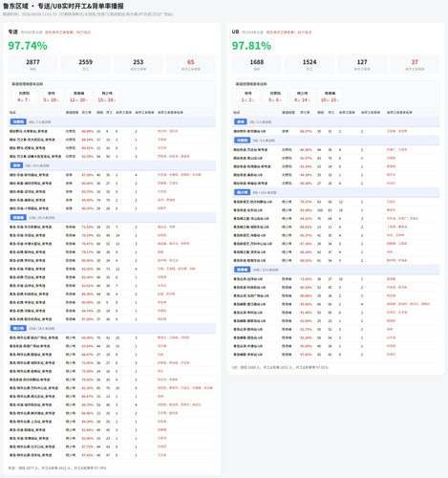Click manager card showing 12 and 20
This screenshot has height=478, width=448.
(79, 97)
